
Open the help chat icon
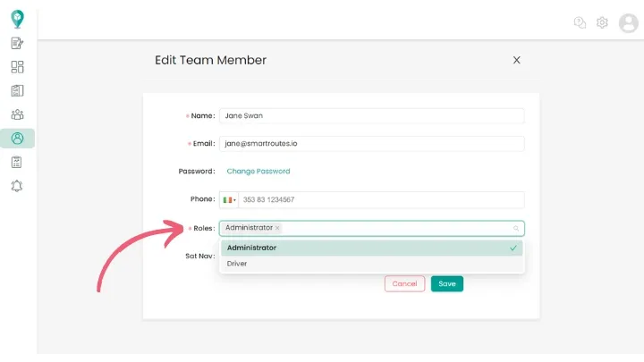point(580,22)
